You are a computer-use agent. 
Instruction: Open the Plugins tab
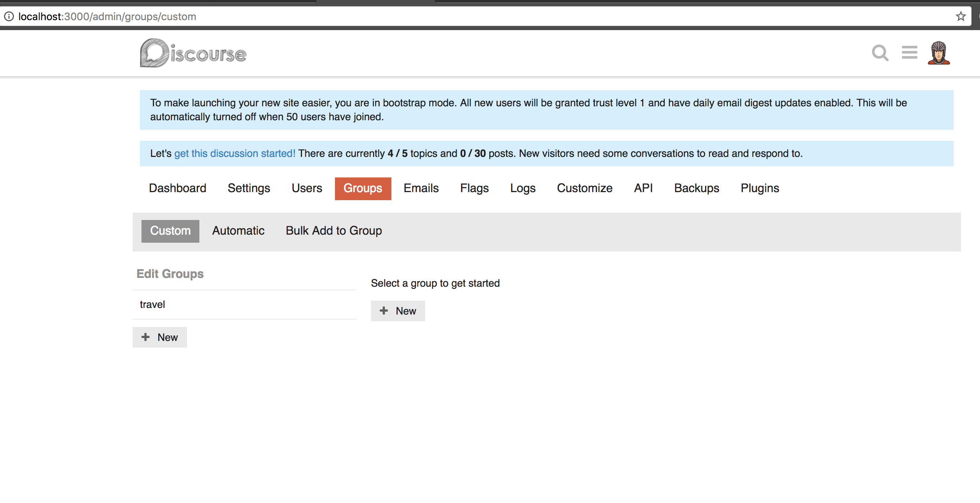coord(759,188)
